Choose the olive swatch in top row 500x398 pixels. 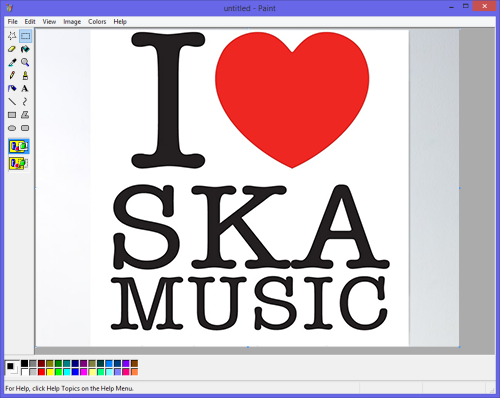click(50, 363)
